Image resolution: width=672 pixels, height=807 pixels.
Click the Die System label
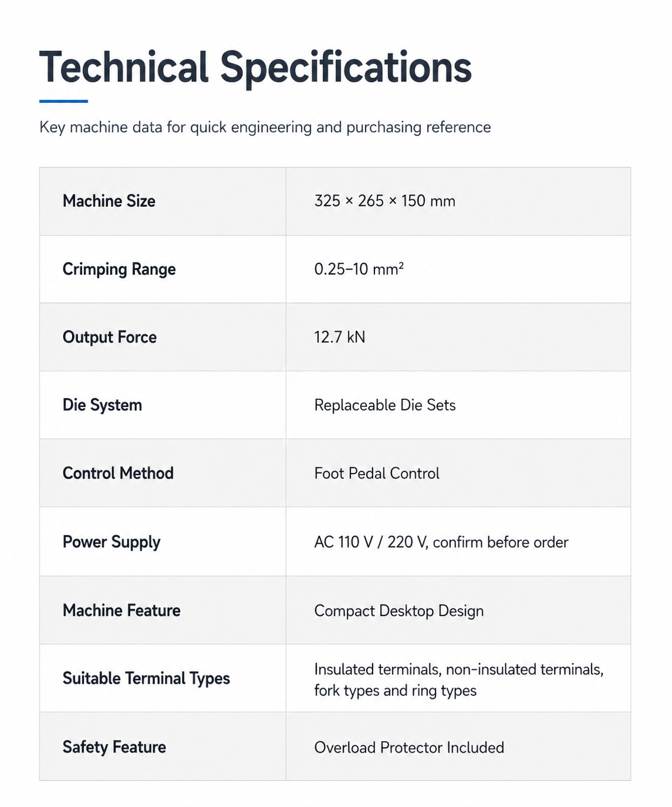[102, 405]
